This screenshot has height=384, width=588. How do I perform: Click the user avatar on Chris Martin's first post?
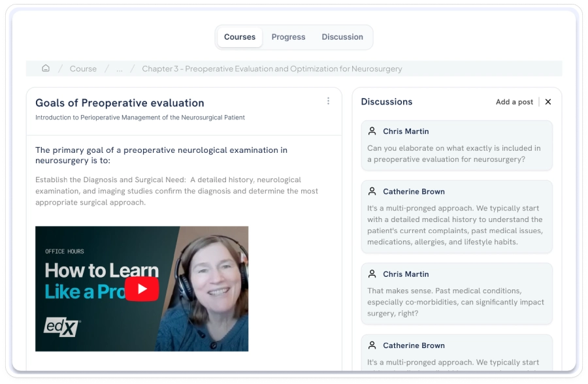372,131
